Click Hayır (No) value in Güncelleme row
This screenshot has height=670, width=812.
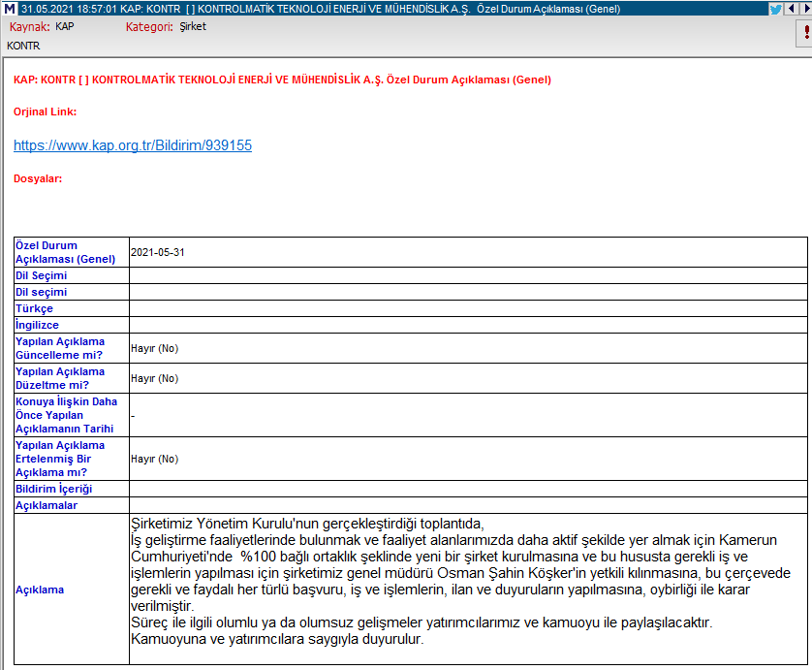click(x=154, y=348)
